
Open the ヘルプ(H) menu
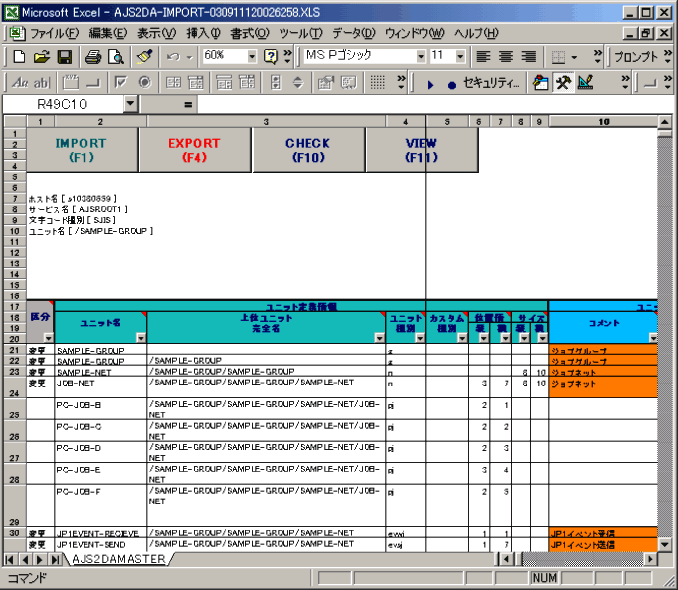point(476,33)
